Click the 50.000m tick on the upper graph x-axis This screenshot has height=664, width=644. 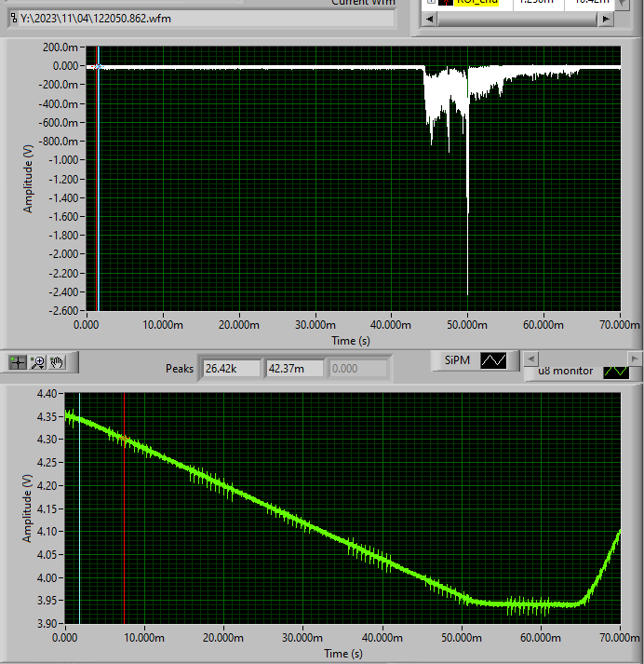467,325
